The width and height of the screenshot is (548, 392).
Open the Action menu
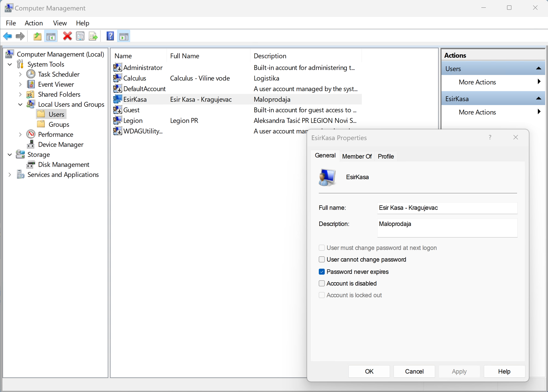coord(34,23)
